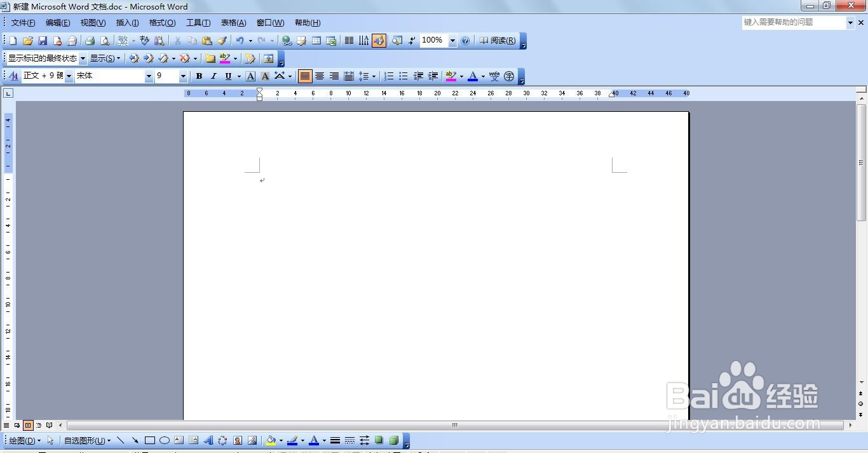Open Research pane via 繁 icon
868x453 pixels.
point(123,41)
